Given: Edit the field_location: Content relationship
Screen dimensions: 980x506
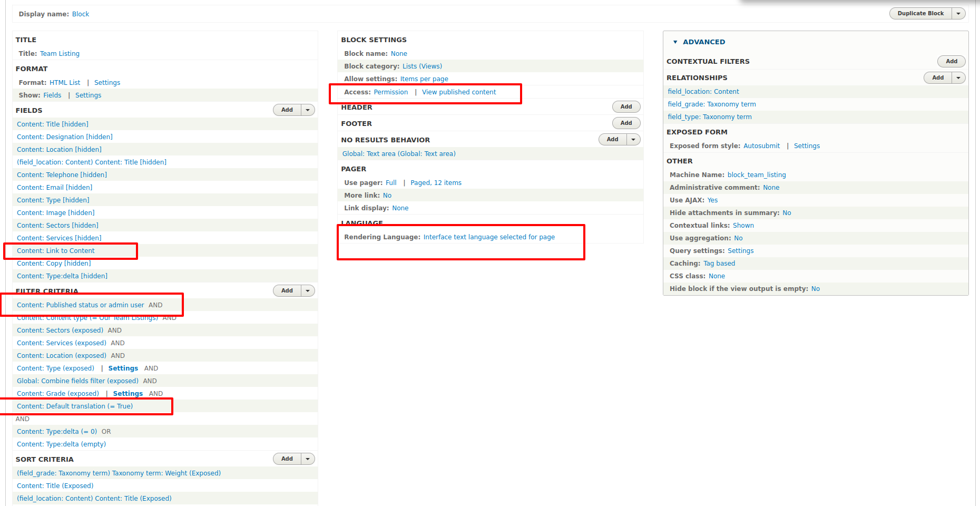Looking at the screenshot, I should point(703,91).
